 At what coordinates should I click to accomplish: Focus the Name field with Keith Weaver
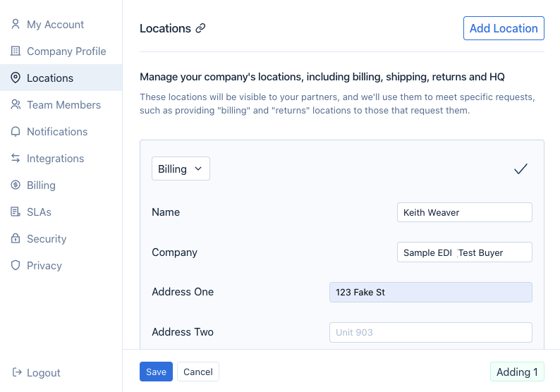coord(465,212)
